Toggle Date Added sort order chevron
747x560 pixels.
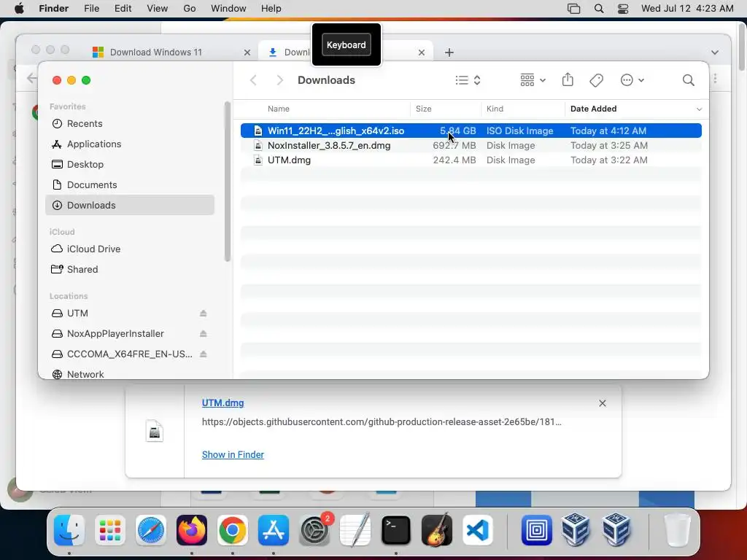[x=699, y=109]
